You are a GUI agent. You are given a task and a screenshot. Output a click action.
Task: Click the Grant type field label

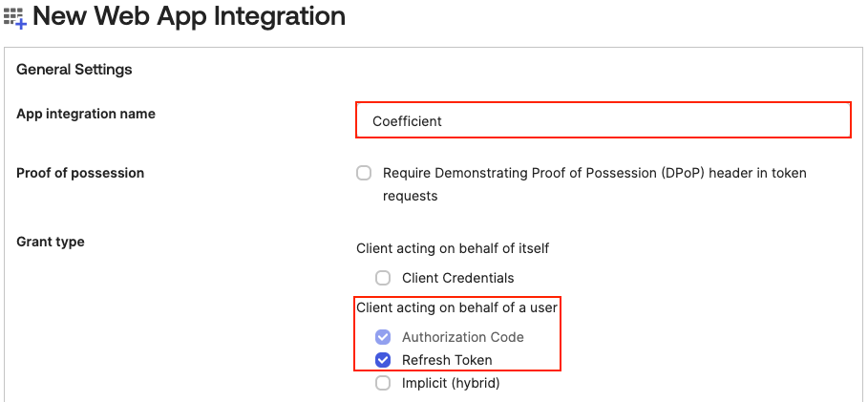[x=51, y=242]
